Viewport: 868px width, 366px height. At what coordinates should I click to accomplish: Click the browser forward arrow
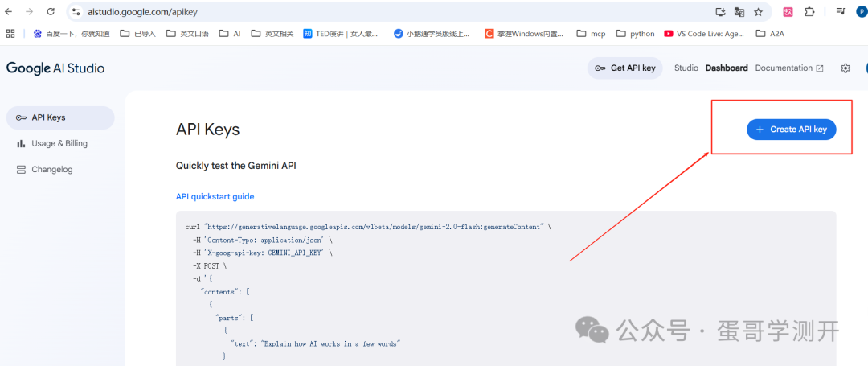30,11
